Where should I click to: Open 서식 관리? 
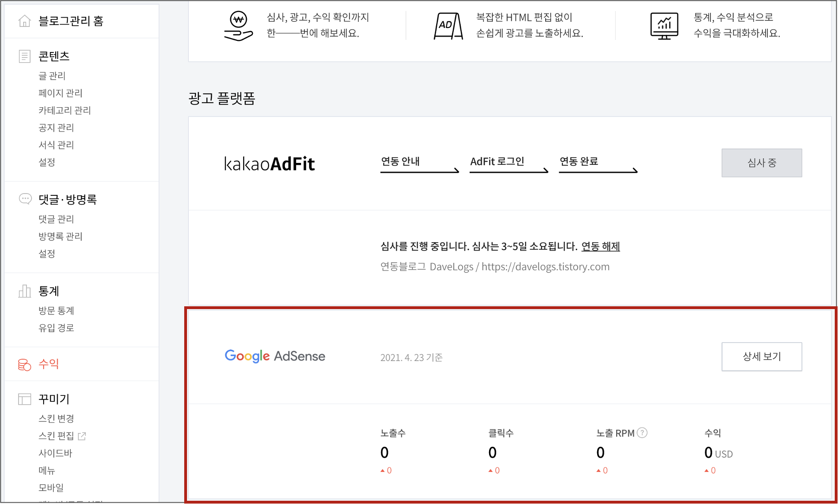[x=56, y=144]
